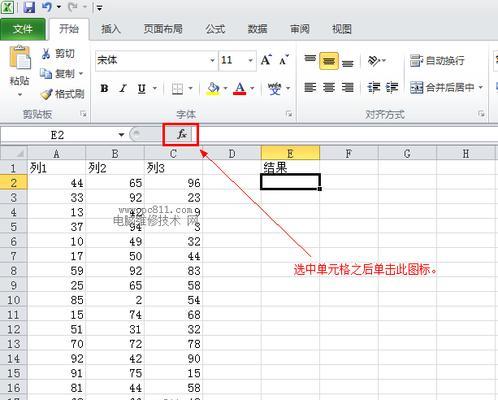The width and height of the screenshot is (498, 400).
Task: Click the Select All corner button
Action: click(x=14, y=153)
